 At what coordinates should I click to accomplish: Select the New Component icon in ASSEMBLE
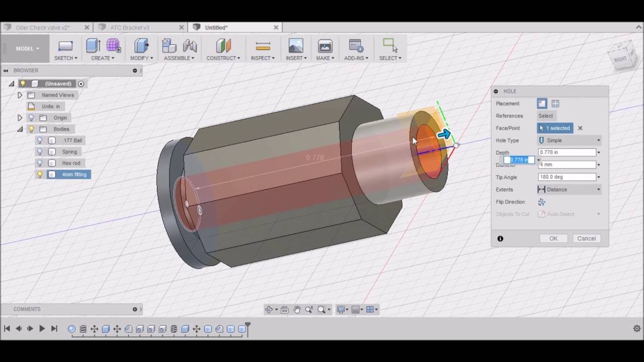pos(169,46)
